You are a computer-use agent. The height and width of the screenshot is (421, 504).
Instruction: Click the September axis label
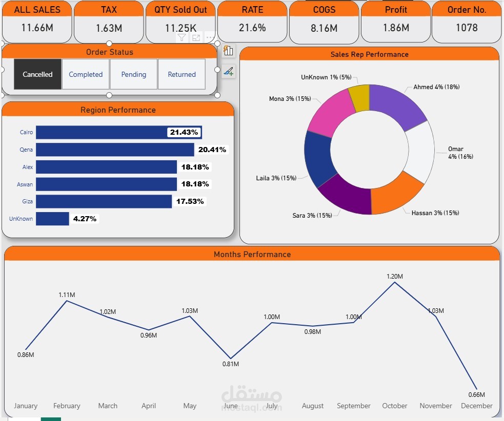tap(354, 406)
